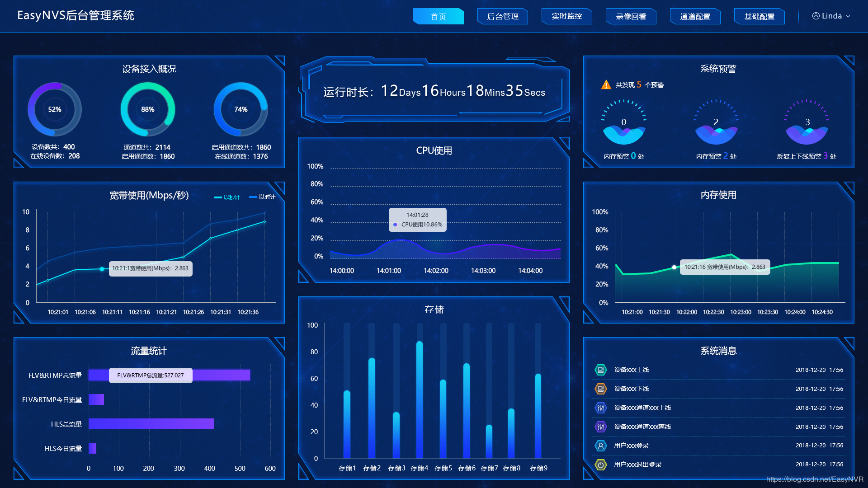868x488 pixels.
Task: Click the user logout power icon
Action: click(x=600, y=465)
